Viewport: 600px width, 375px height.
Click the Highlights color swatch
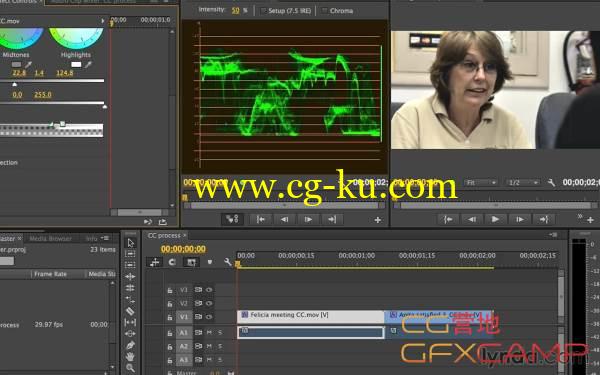[76, 65]
